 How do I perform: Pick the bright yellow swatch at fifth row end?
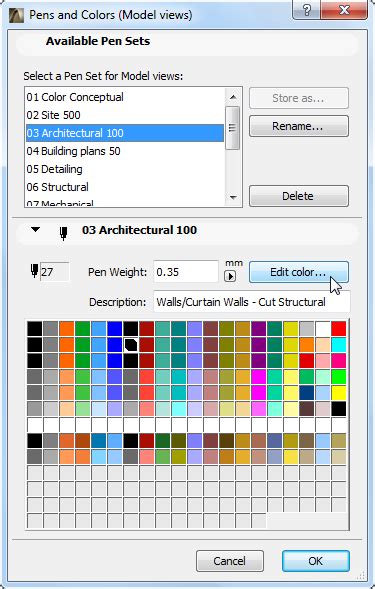[x=339, y=393]
